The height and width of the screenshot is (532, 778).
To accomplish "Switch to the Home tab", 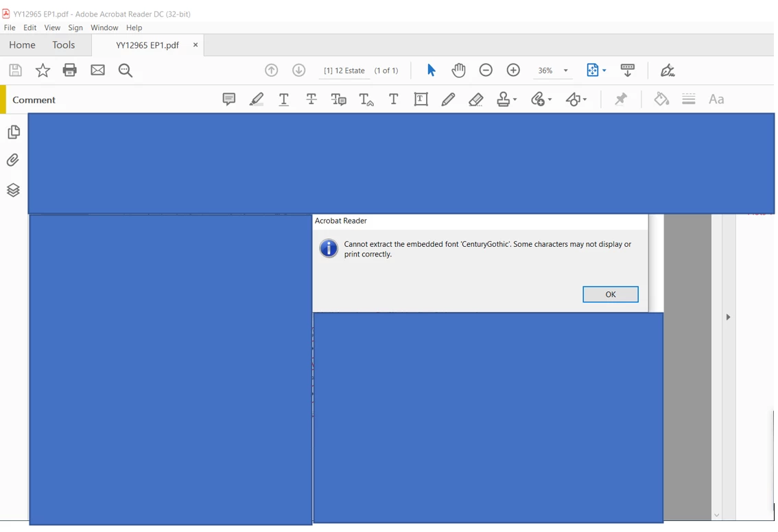I will [x=23, y=45].
